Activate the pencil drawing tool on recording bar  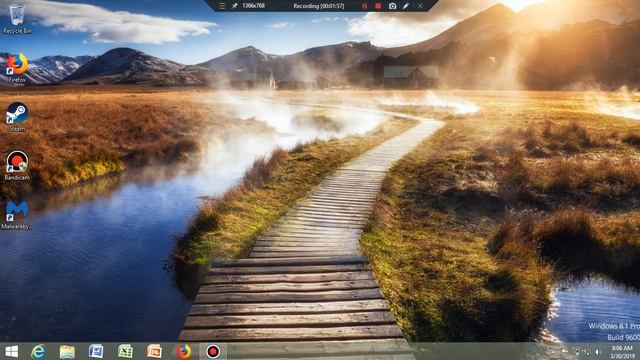(406, 6)
